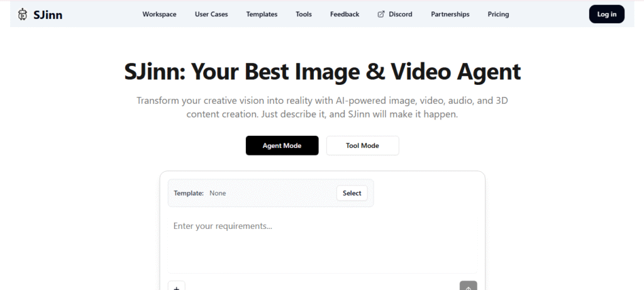The width and height of the screenshot is (644, 290).
Task: Click the Log in button
Action: [x=606, y=14]
